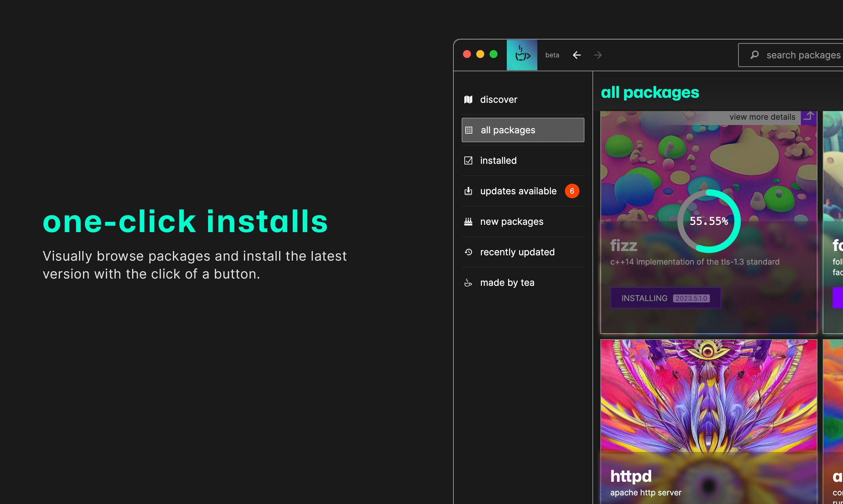The width and height of the screenshot is (843, 504).
Task: Click the httpd package title
Action: click(x=631, y=476)
